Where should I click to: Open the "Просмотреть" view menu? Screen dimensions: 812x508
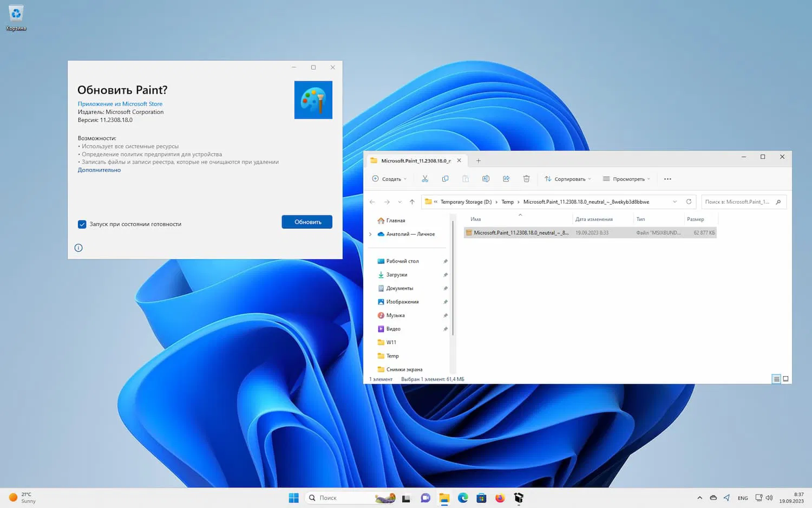click(626, 179)
